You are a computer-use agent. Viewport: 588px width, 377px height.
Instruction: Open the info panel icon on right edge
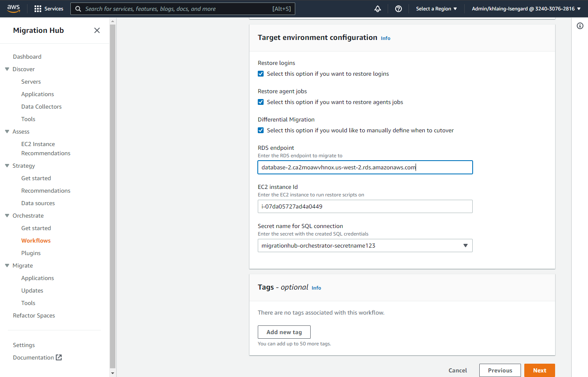click(580, 26)
